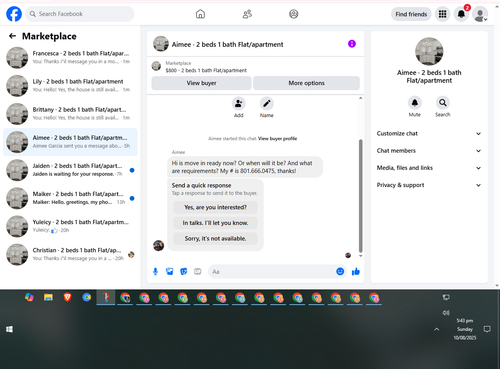500x369 pixels.
Task: Open the Home feed icon
Action: click(200, 14)
